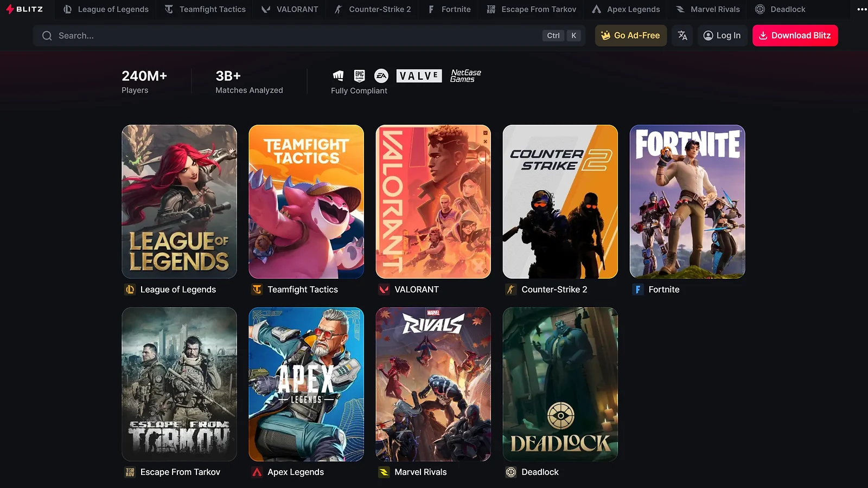Screen dimensions: 868x488
Task: Click the Blitz logo in the navbar
Action: pos(24,9)
